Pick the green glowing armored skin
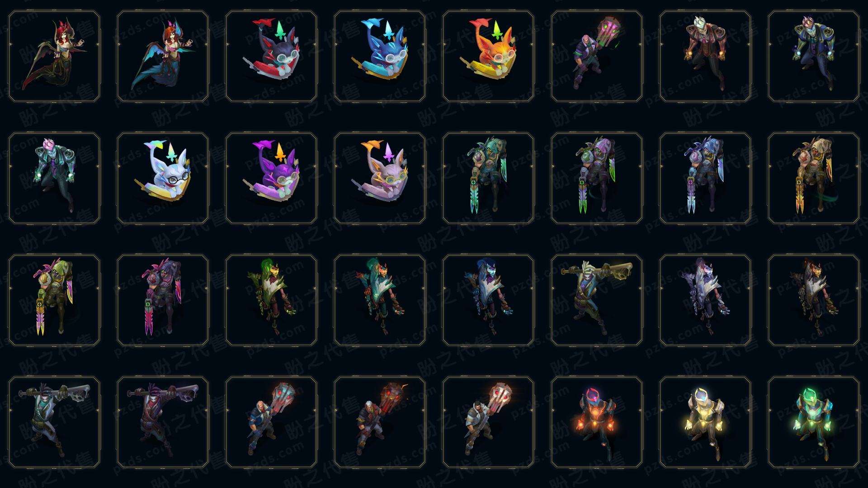This screenshot has height=488, width=868. click(x=814, y=422)
